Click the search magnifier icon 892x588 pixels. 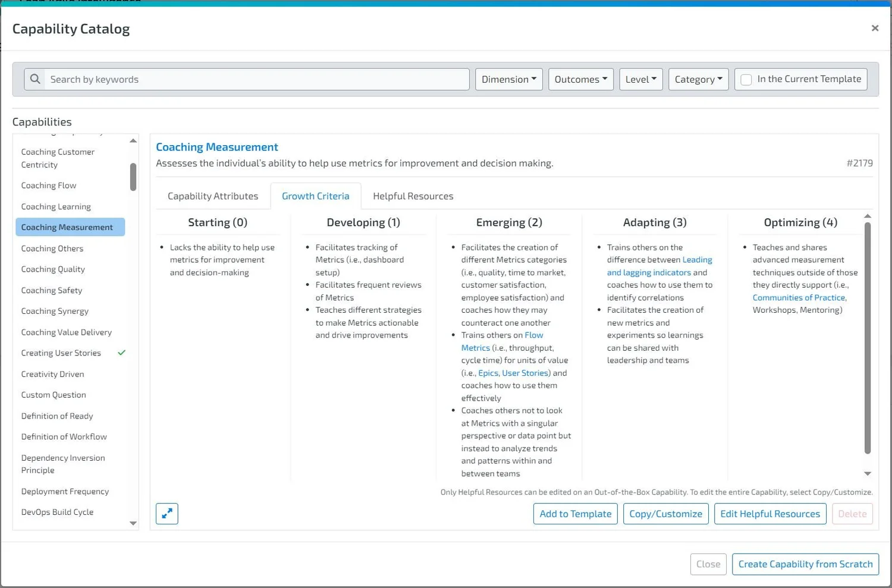click(x=35, y=78)
